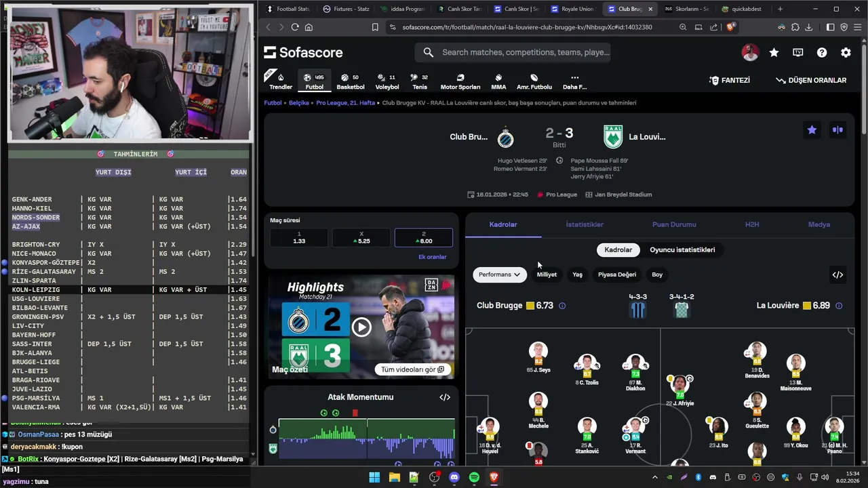Image resolution: width=868 pixels, height=488 pixels.
Task: Open player J. Seys on pitch
Action: (538, 357)
